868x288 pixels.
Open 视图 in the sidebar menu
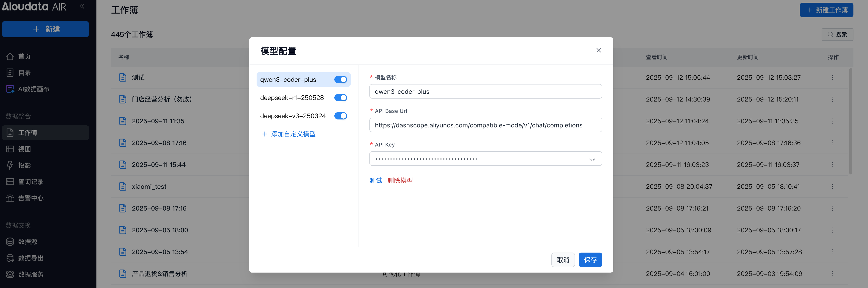click(x=24, y=149)
